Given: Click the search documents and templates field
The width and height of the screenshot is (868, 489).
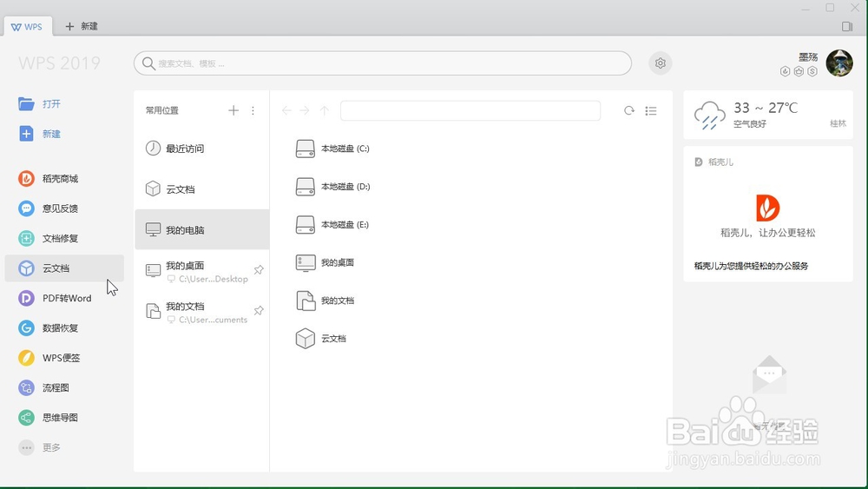Looking at the screenshot, I should coord(383,63).
